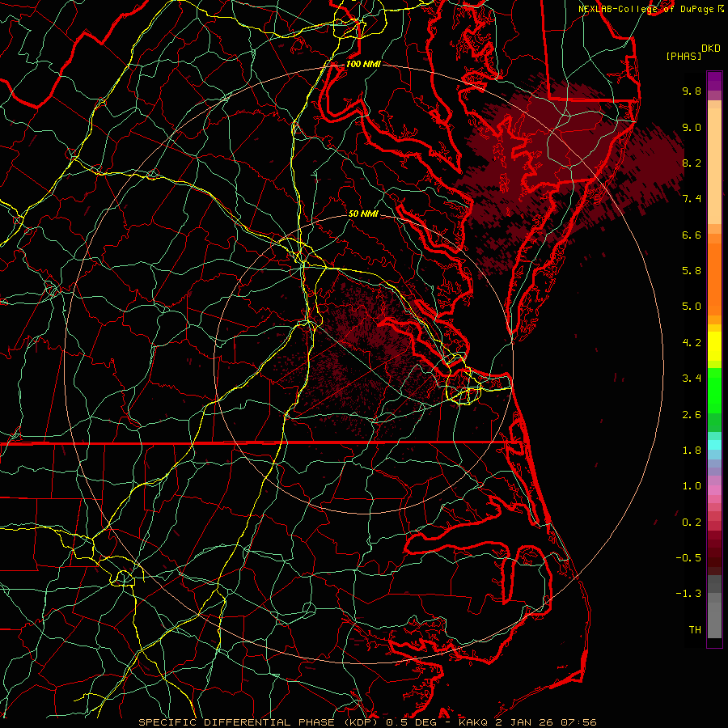Click the purple top segment of color bar

coord(714,81)
